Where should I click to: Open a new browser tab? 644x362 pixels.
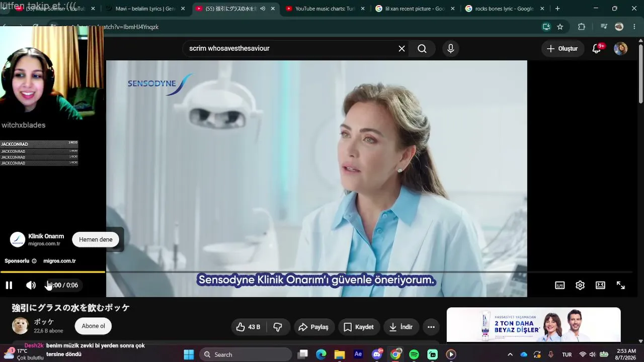(x=557, y=9)
